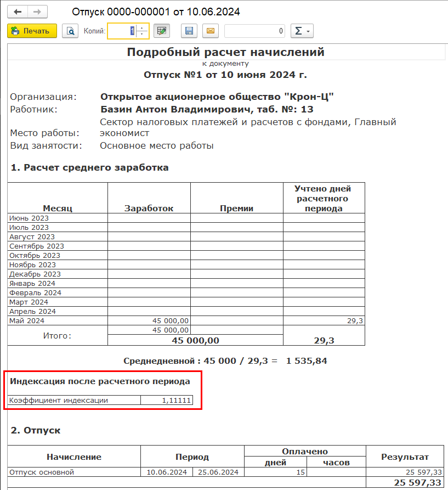The height and width of the screenshot is (490, 448).
Task: Click the average daily value 1 535,84
Action: (x=307, y=361)
